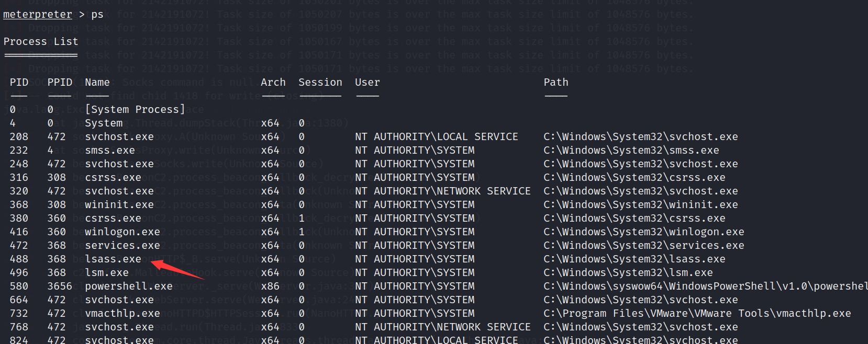Select the vmacthlp.exe process name
868x344 pixels.
pos(123,313)
